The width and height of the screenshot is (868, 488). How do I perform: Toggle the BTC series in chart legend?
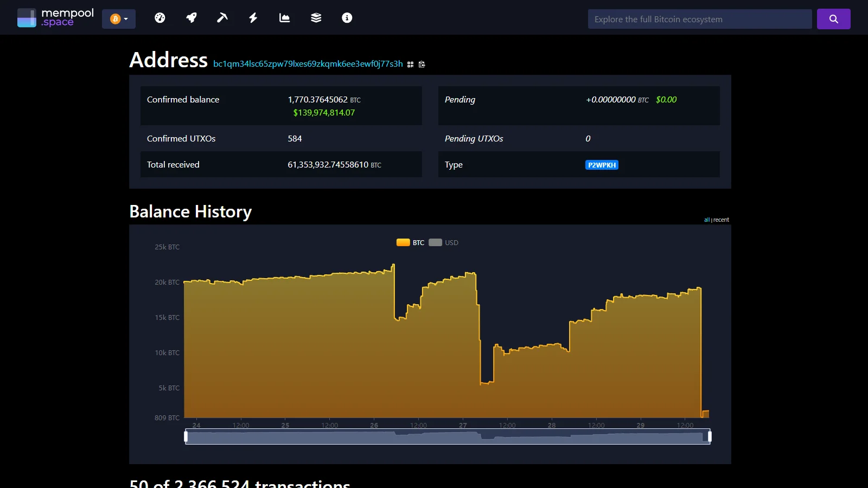(411, 242)
